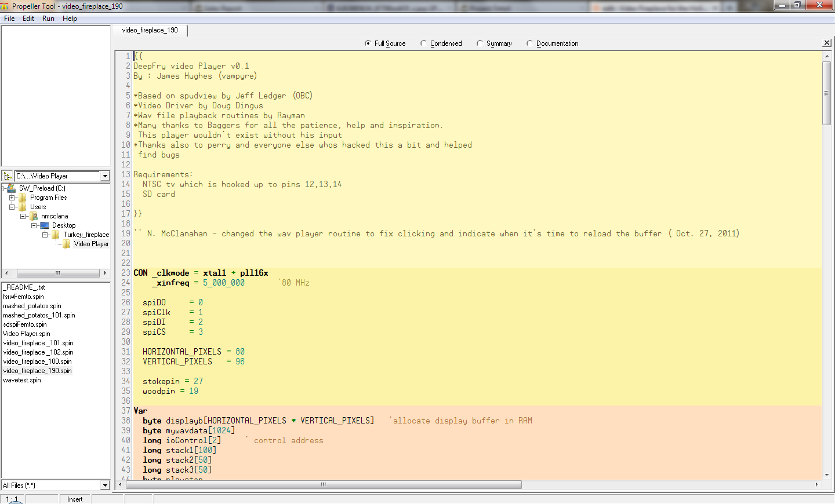Click the Propeller Tool title bar icon
Image resolution: width=835 pixels, height=504 pixels.
[5, 6]
